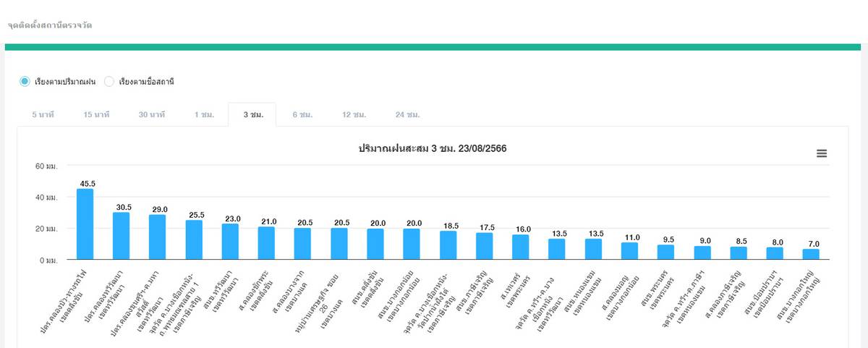Viewport: 868px width, 348px height.
Task: Select the 16.0 rainfall bar
Action: [521, 247]
